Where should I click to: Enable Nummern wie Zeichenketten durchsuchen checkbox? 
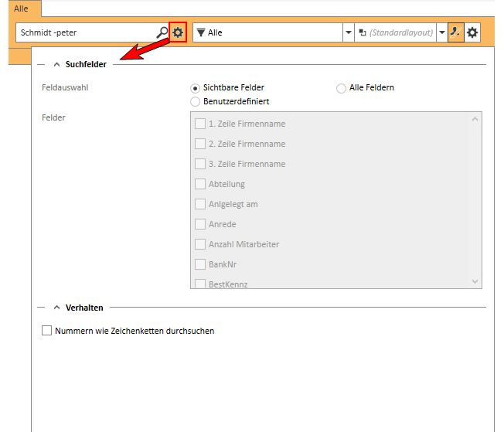(47, 331)
